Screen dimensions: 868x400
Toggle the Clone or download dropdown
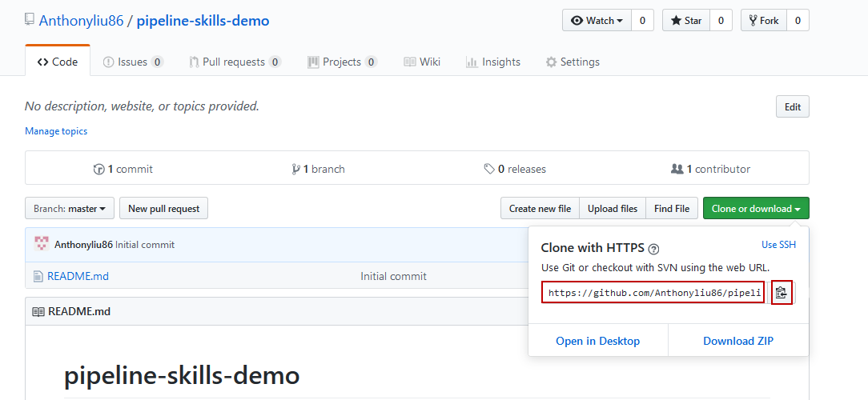point(756,209)
